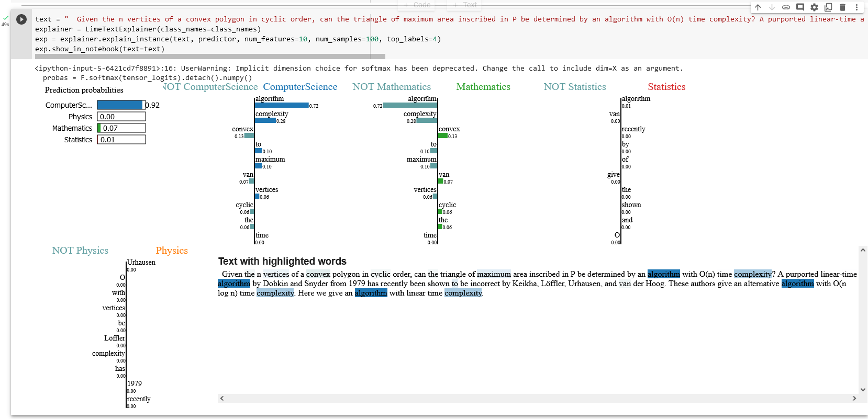868x419 pixels.
Task: Click the highlighted text horizontal scrollbar track
Action: (538, 398)
